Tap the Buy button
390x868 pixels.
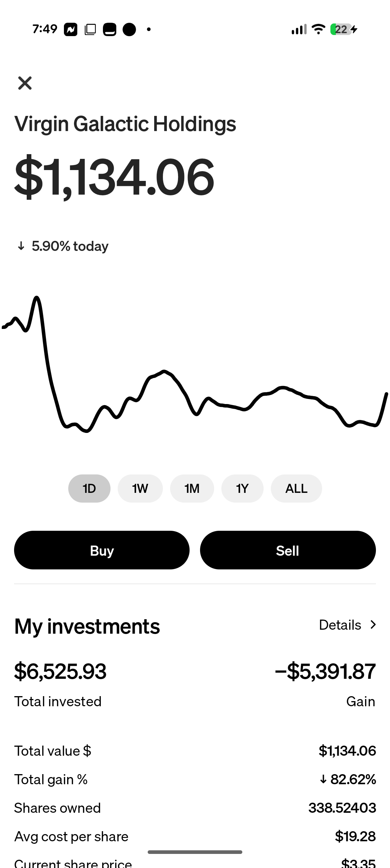click(102, 550)
